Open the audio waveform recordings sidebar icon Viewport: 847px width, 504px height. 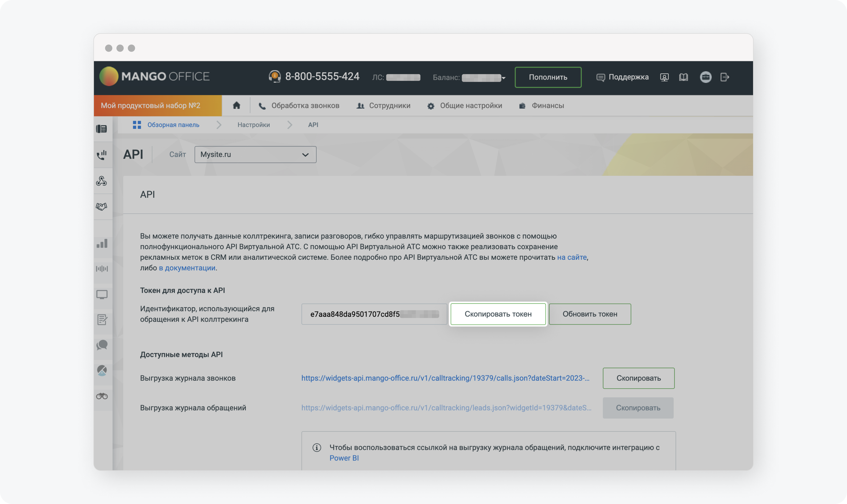(x=102, y=269)
